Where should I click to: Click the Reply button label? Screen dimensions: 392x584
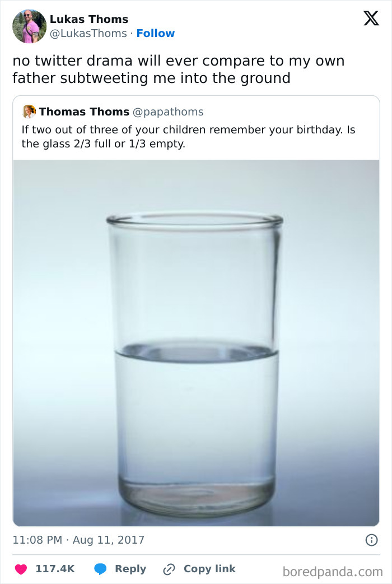point(130,569)
